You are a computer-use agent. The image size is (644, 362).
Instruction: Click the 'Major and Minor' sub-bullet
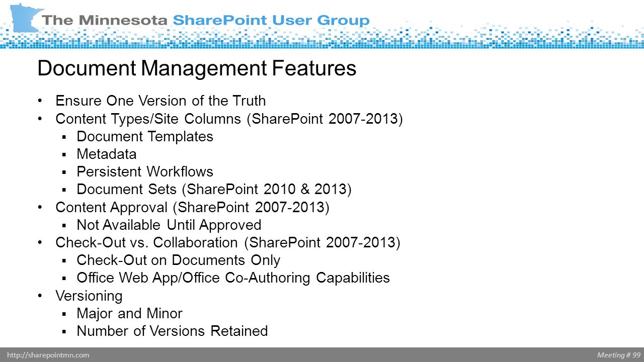click(130, 314)
